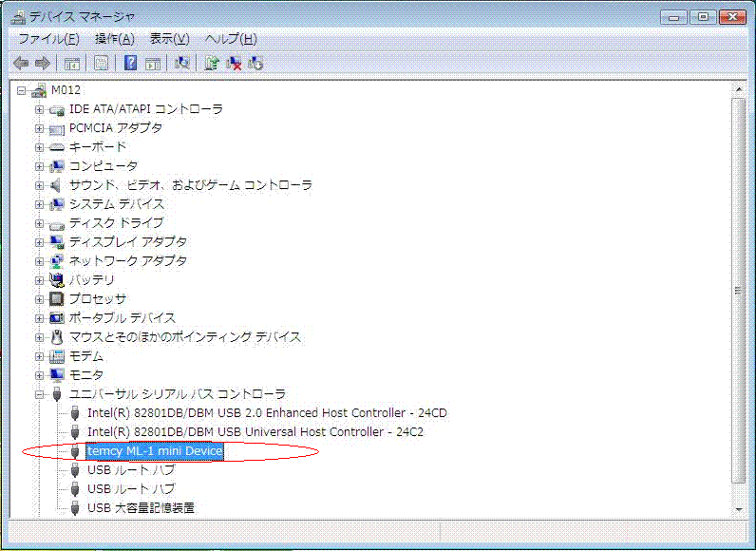
Task: Click the scrollbar down arrow
Action: [739, 509]
